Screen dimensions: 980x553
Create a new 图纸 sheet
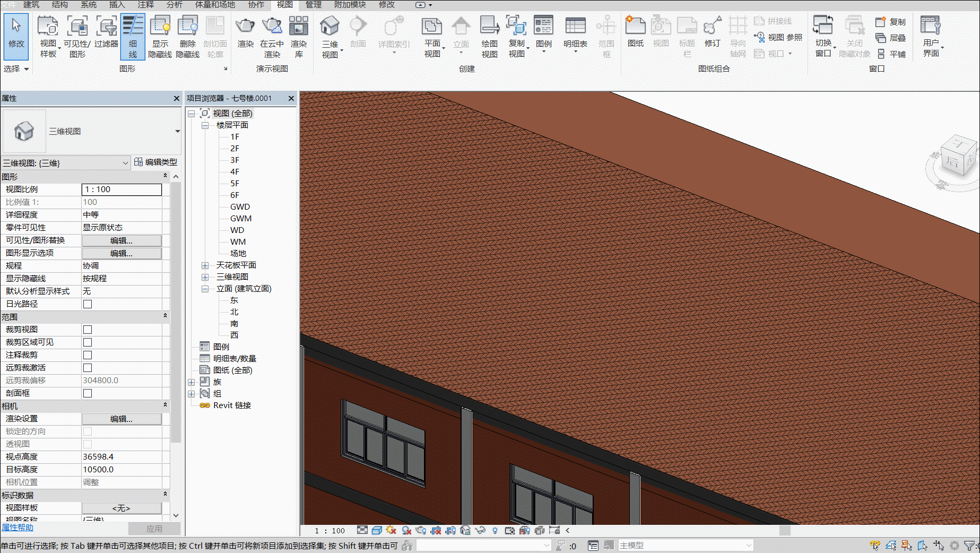point(636,32)
